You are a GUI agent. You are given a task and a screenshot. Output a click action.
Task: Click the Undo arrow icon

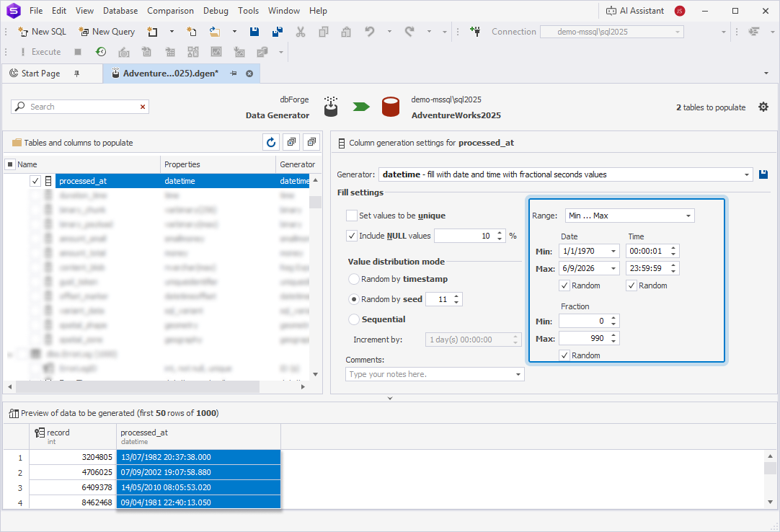[370, 31]
